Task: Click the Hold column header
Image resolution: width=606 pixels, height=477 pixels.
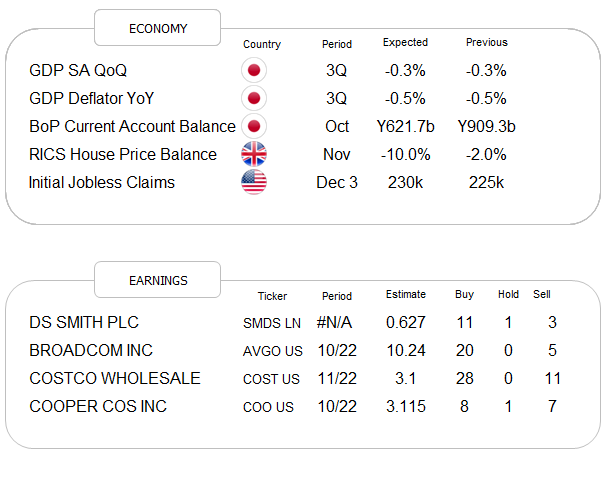Action: tap(508, 294)
